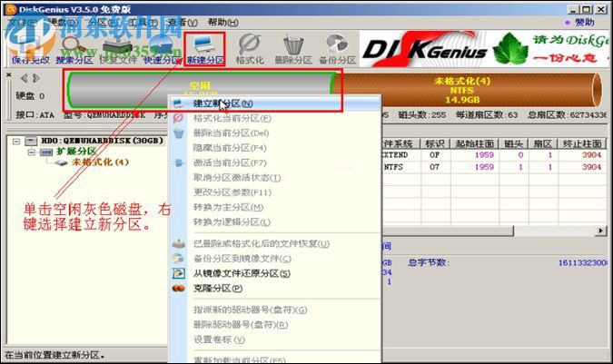The height and width of the screenshot is (364, 613).
Task: Choose 隐藏当前分区(F4) in context menu
Action: coord(275,148)
